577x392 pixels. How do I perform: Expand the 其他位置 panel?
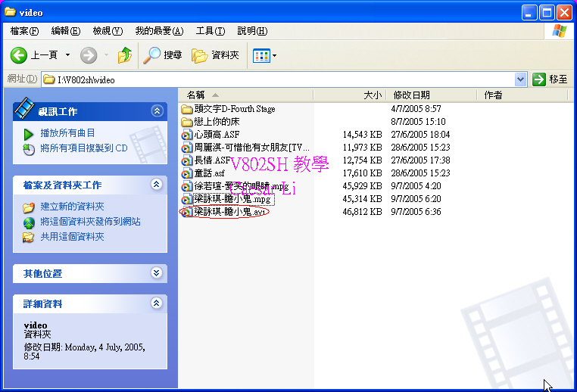click(x=157, y=273)
